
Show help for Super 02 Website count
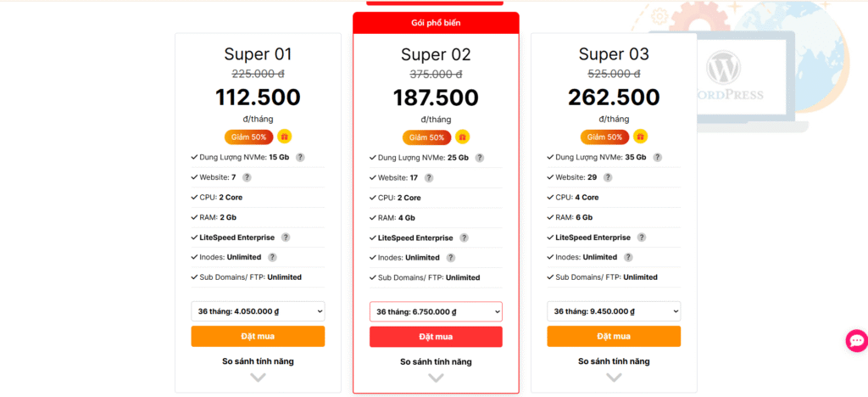(x=429, y=178)
